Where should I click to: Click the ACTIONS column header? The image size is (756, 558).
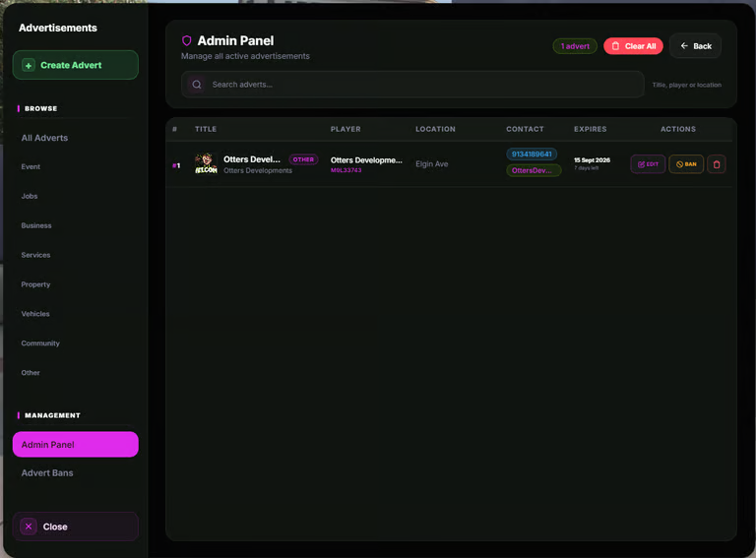click(678, 129)
